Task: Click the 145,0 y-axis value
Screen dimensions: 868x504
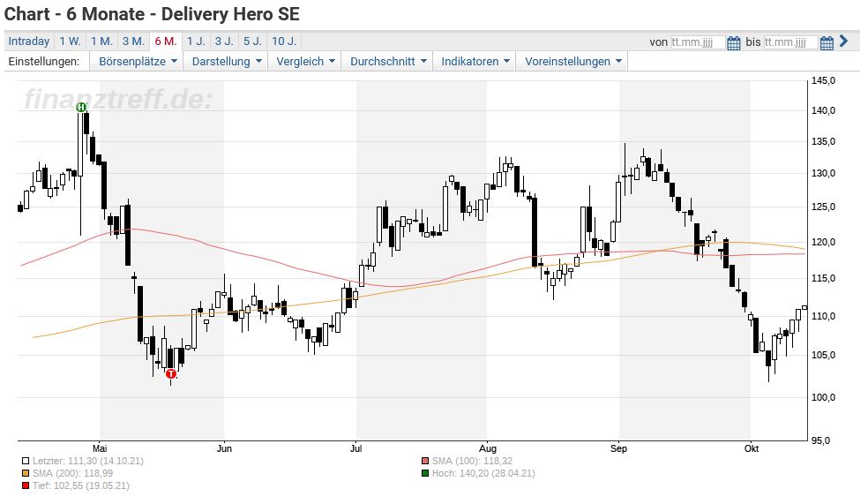Action: (823, 81)
